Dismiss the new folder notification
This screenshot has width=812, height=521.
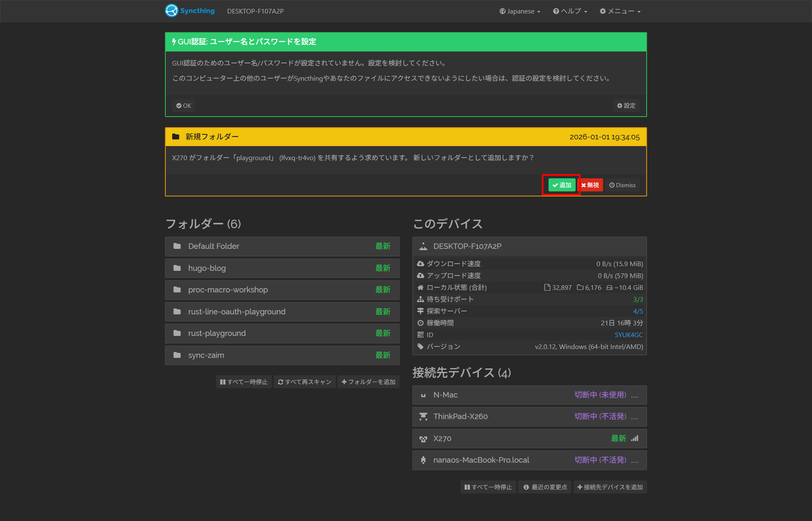623,185
